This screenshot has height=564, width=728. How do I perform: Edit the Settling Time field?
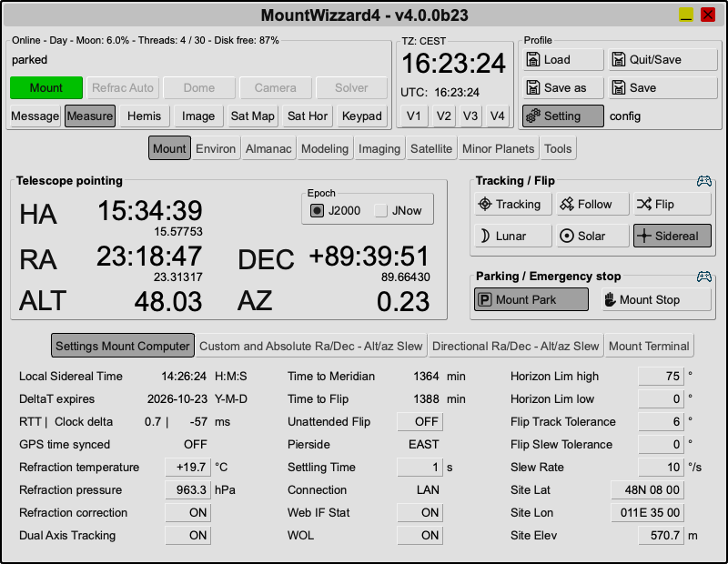pos(420,468)
